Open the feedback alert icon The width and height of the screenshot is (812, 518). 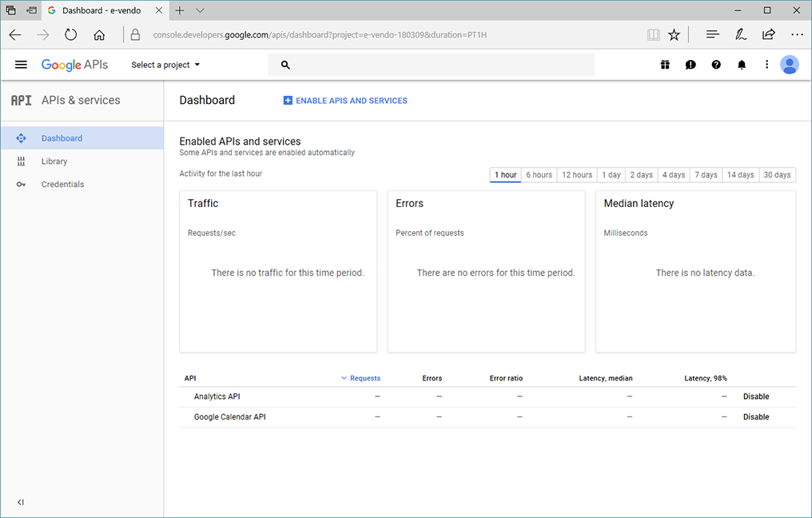pos(691,65)
